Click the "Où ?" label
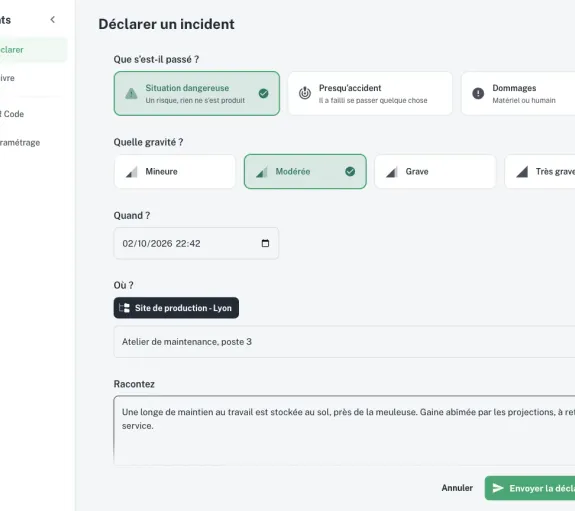Image resolution: width=575 pixels, height=511 pixels. [123, 285]
